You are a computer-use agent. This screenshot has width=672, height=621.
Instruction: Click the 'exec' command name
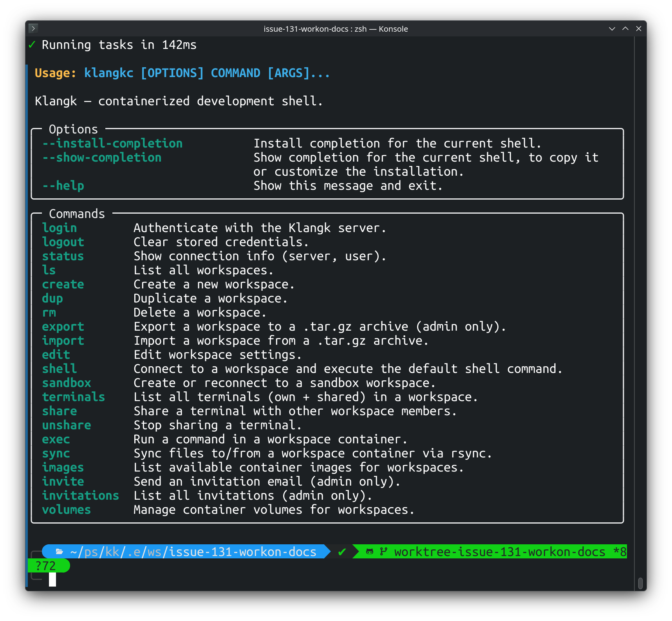click(x=56, y=439)
